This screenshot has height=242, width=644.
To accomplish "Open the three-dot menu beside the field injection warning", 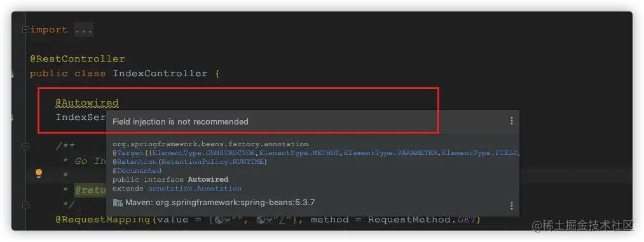I will 511,121.
